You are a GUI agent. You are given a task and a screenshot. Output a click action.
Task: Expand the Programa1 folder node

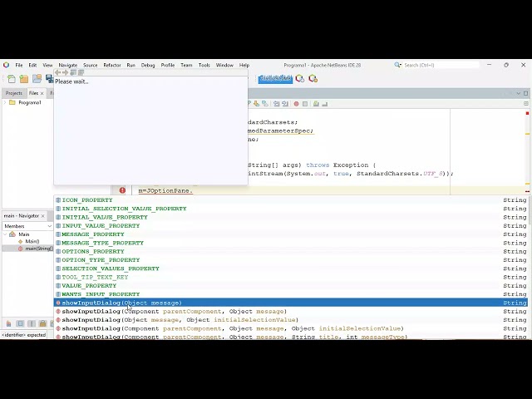point(5,102)
